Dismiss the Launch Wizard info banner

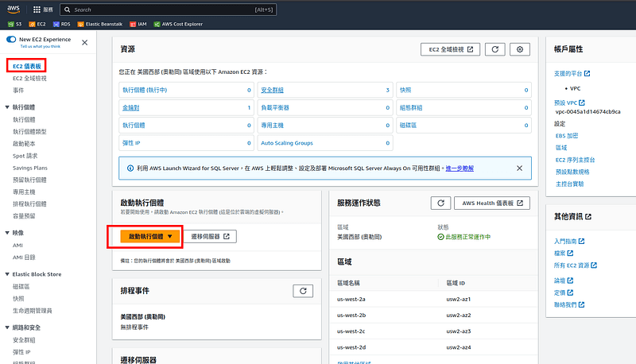pyautogui.click(x=520, y=168)
